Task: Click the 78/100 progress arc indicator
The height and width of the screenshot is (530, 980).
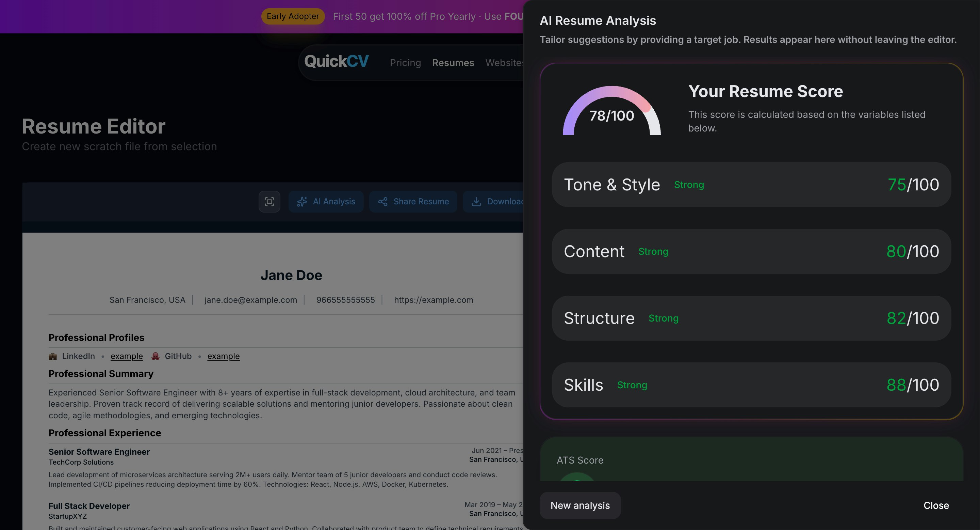Action: tap(611, 91)
